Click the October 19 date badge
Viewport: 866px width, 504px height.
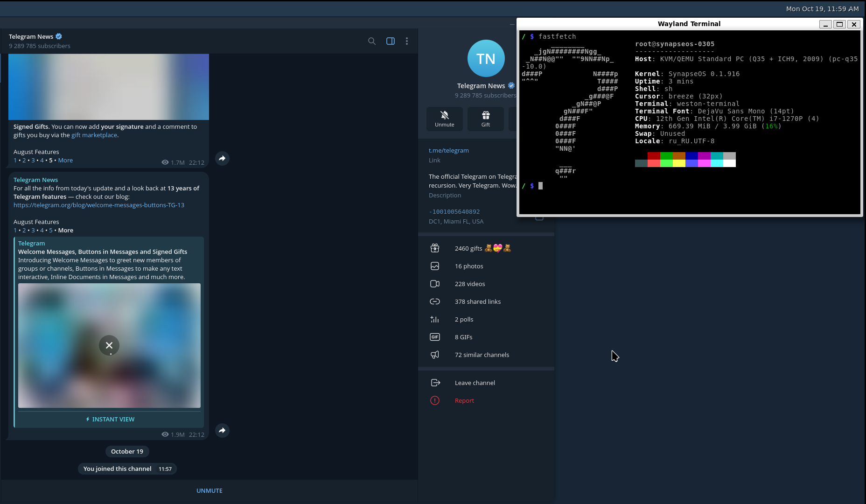pos(127,451)
